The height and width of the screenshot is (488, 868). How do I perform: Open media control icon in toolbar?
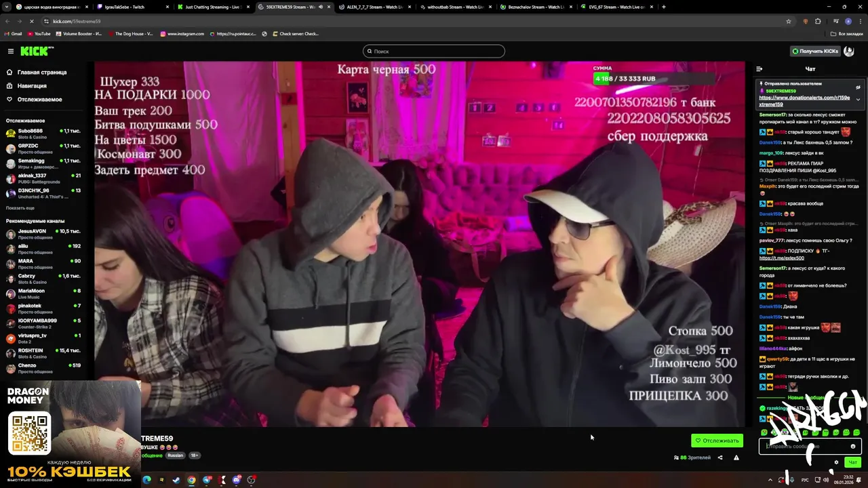click(x=835, y=21)
